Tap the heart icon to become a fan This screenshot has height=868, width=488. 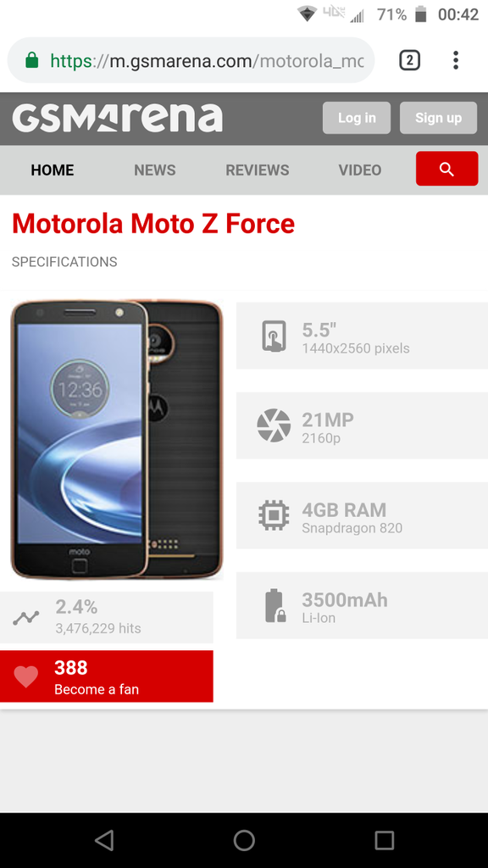pos(26,676)
